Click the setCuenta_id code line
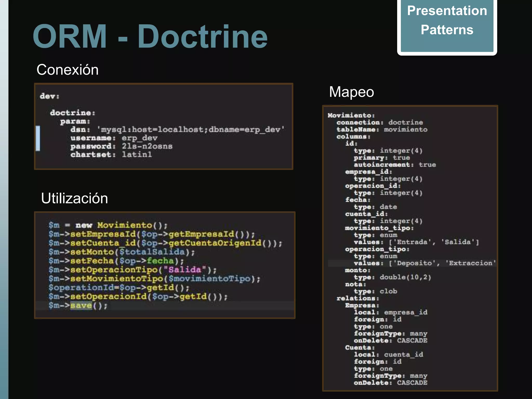This screenshot has height=399, width=532. coord(165,243)
